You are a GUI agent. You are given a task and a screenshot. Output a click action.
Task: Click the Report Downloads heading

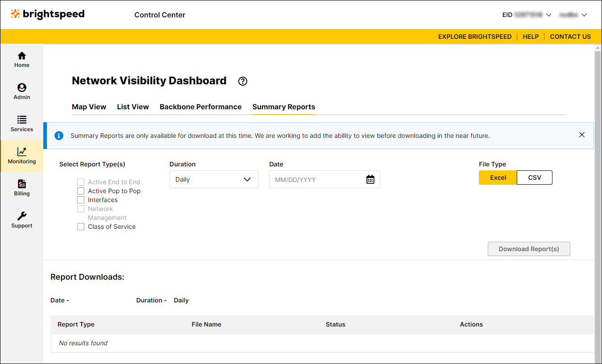(x=87, y=277)
